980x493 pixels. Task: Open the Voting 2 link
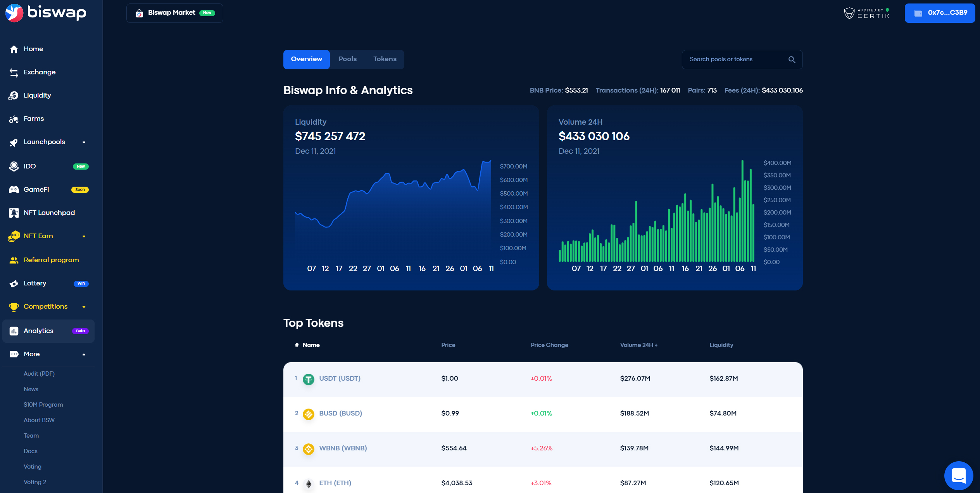pos(35,482)
